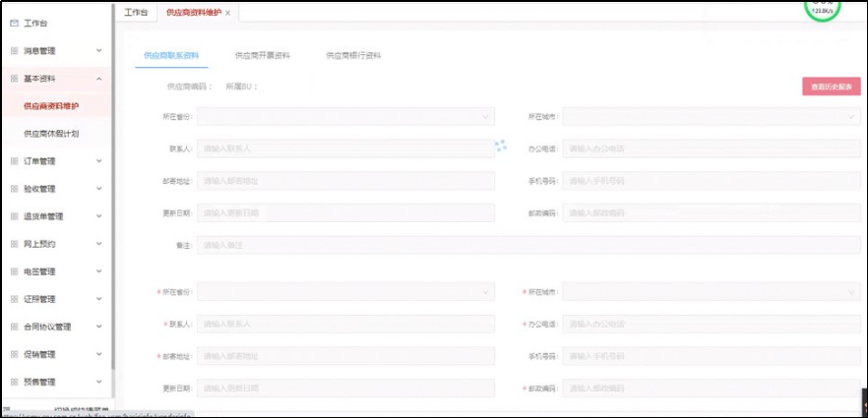The width and height of the screenshot is (868, 418).
Task: Open the first 所在省份 dropdown
Action: [x=344, y=117]
